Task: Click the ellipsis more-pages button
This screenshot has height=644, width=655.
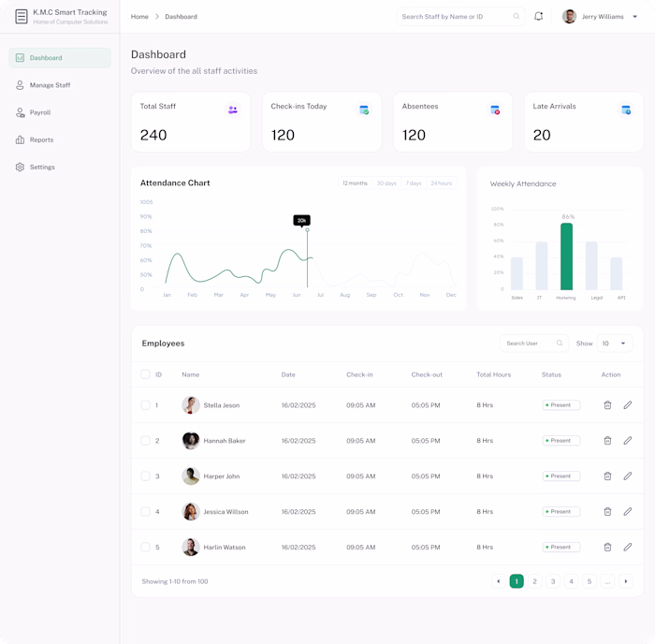Action: pyautogui.click(x=607, y=581)
